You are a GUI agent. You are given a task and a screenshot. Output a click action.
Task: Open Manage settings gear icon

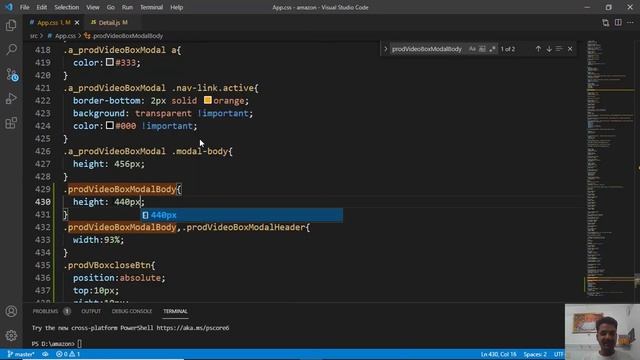coord(11,336)
